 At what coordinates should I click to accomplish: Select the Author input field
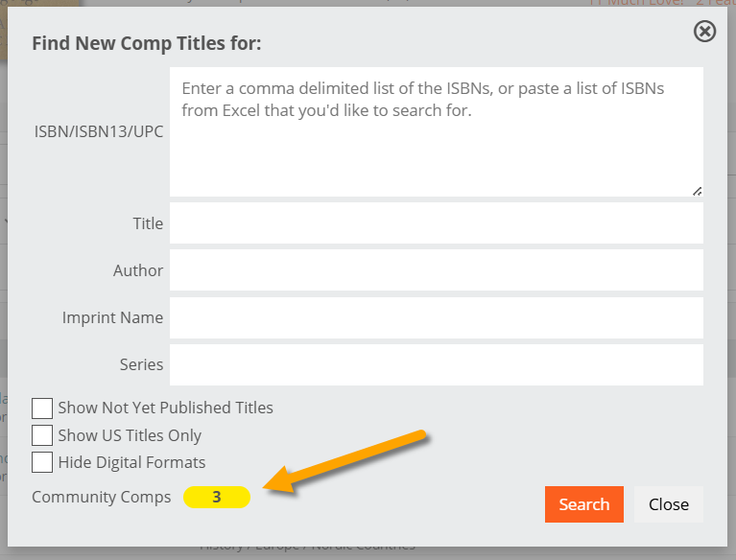pyautogui.click(x=436, y=270)
